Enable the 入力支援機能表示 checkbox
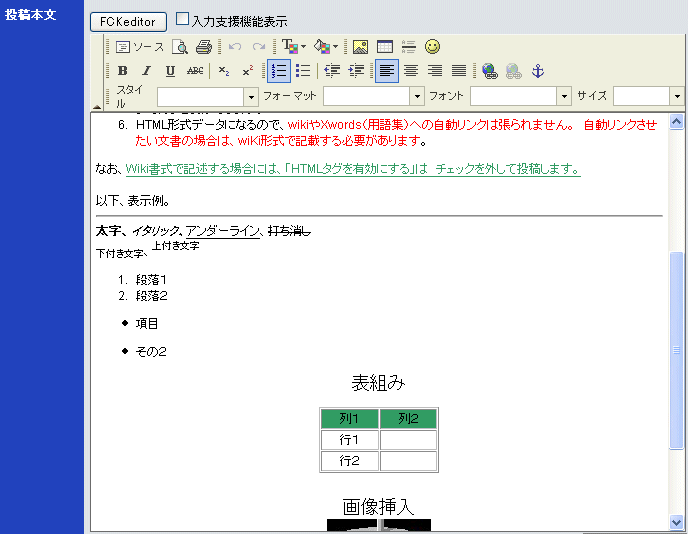688x534 pixels. tap(182, 19)
